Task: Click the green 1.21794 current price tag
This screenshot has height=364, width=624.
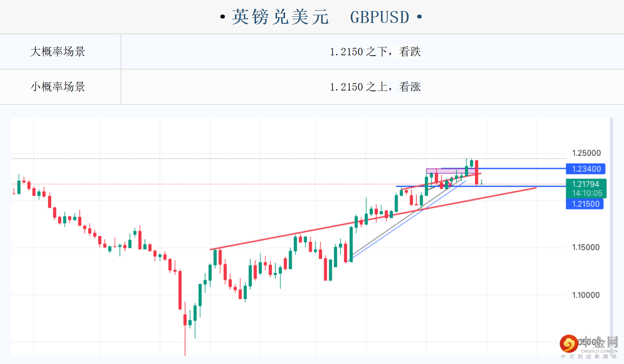Action: pyautogui.click(x=585, y=184)
